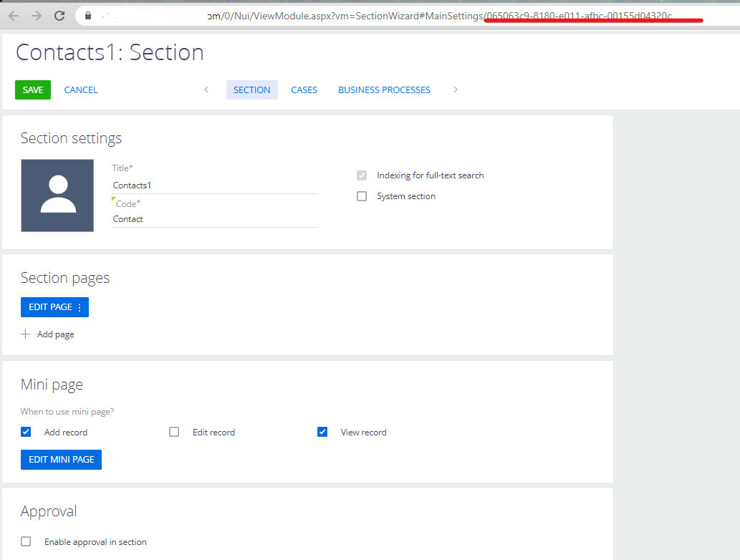Switch to the CASES tab

(x=304, y=90)
